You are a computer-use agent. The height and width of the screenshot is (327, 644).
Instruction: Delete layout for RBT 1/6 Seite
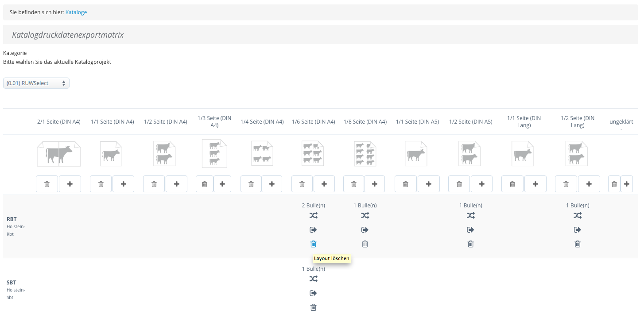pos(314,244)
